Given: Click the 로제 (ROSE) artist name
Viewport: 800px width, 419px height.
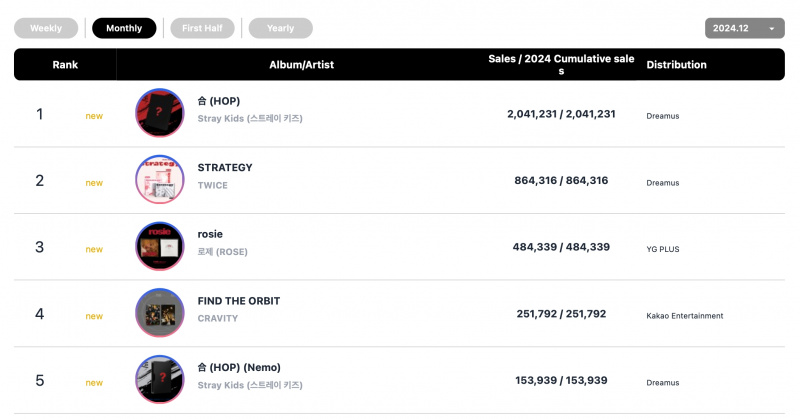Looking at the screenshot, I should tap(222, 252).
